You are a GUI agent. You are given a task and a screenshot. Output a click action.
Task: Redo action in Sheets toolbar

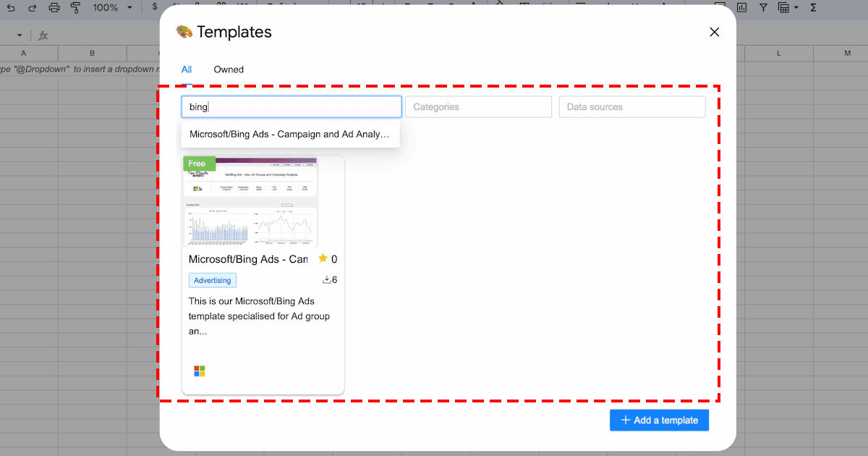[x=32, y=7]
